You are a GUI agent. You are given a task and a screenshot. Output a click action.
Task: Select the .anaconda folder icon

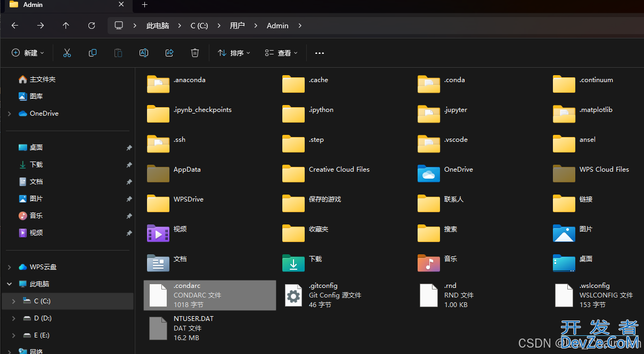click(x=158, y=84)
